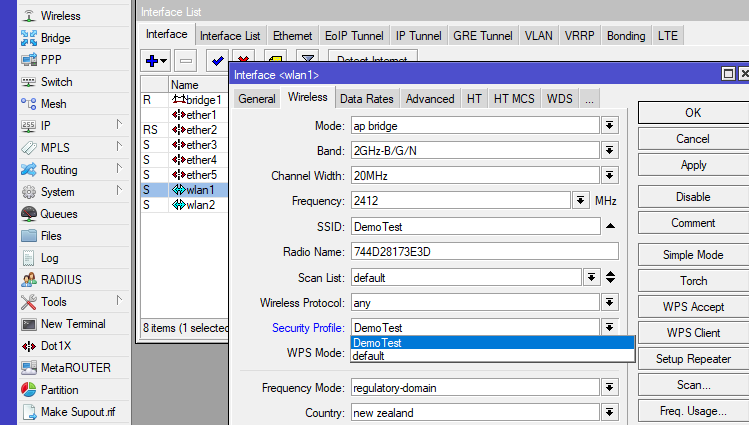
Task: Expand the Country dropdown arrow
Action: point(609,413)
